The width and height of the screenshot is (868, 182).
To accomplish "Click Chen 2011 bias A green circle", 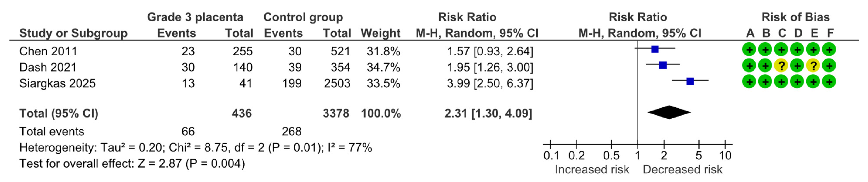I will click(x=749, y=50).
